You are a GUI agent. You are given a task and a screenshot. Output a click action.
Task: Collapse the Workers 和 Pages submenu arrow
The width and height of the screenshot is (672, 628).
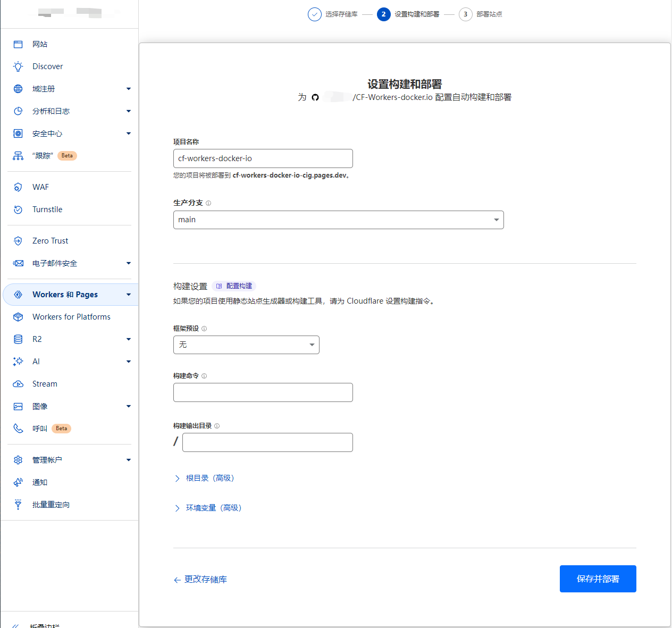point(129,295)
